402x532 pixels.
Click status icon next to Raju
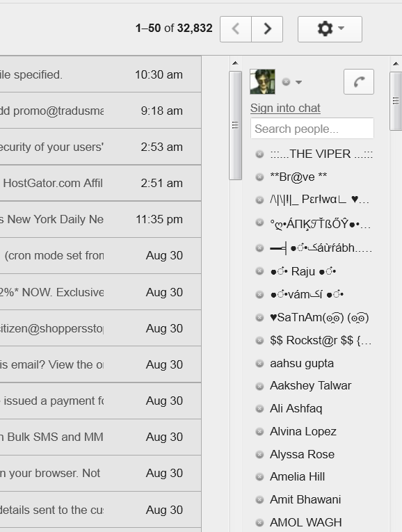[259, 271]
